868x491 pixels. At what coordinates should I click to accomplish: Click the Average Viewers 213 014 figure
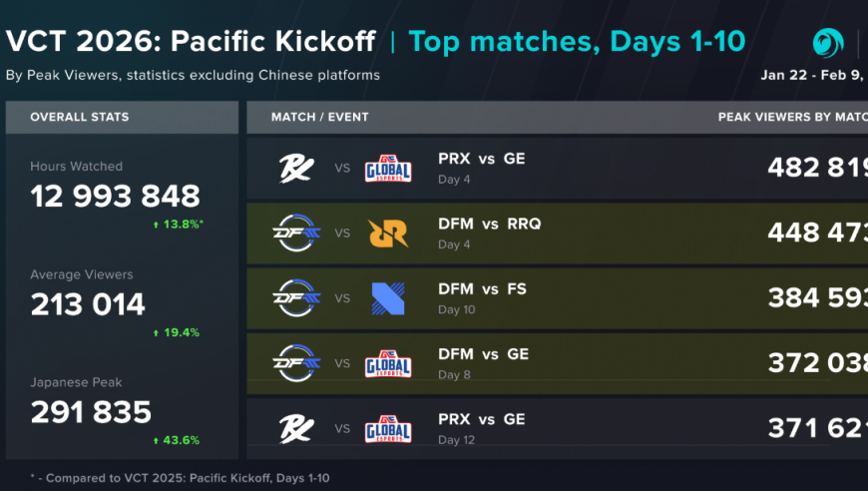click(88, 303)
